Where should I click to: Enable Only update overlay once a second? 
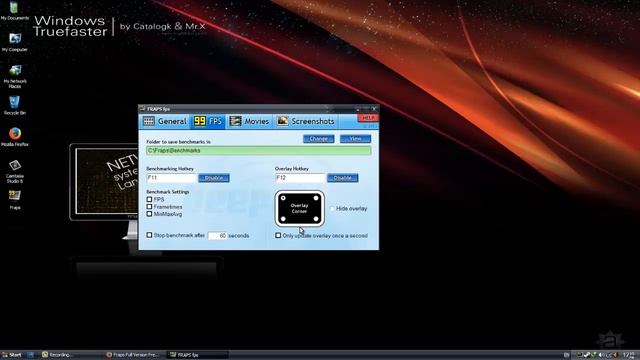[x=278, y=236]
